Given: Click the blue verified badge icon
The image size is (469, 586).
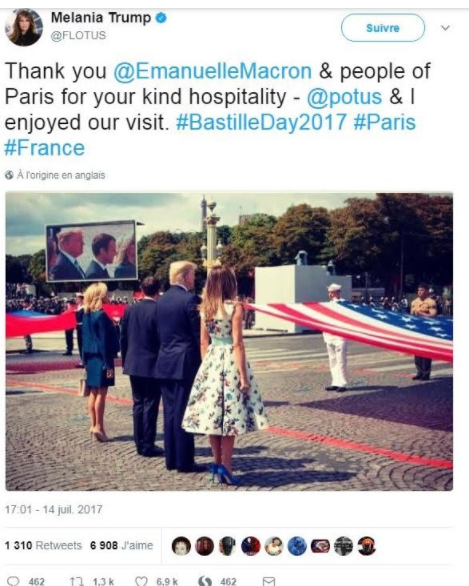Looking at the screenshot, I should [161, 17].
